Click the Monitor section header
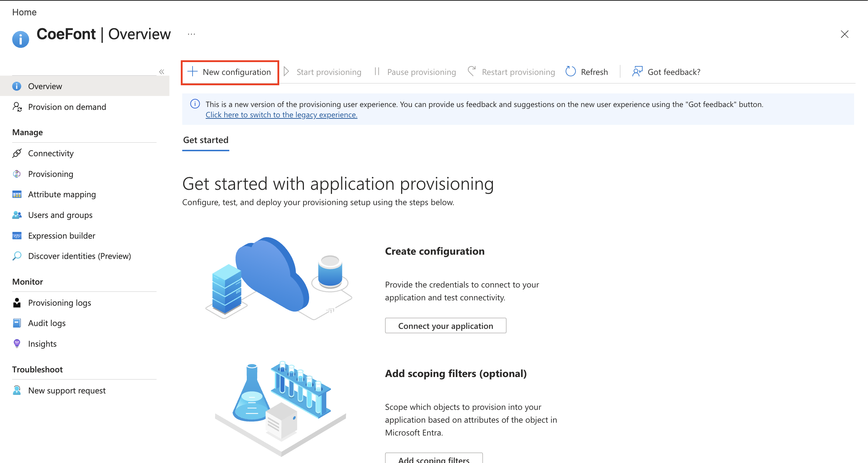 tap(27, 282)
